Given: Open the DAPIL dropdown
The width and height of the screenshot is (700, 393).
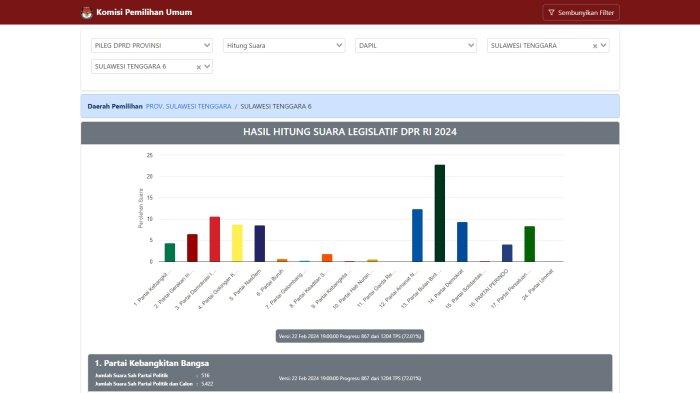Looking at the screenshot, I should (416, 45).
